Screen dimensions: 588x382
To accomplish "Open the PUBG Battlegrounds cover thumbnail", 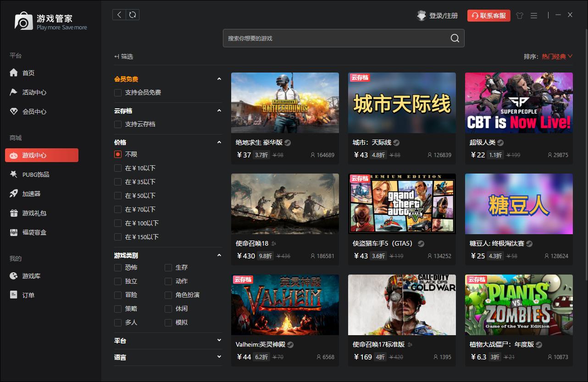I will pos(285,103).
